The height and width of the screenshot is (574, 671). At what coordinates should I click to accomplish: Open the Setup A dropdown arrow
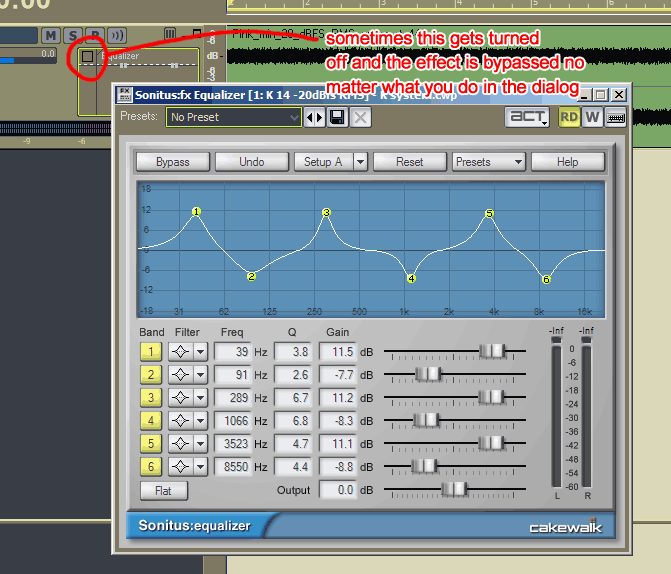pos(360,162)
